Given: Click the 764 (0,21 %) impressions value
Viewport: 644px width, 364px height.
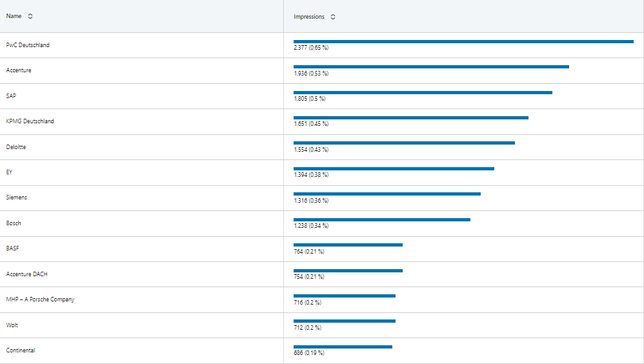Looking at the screenshot, I should point(309,252).
